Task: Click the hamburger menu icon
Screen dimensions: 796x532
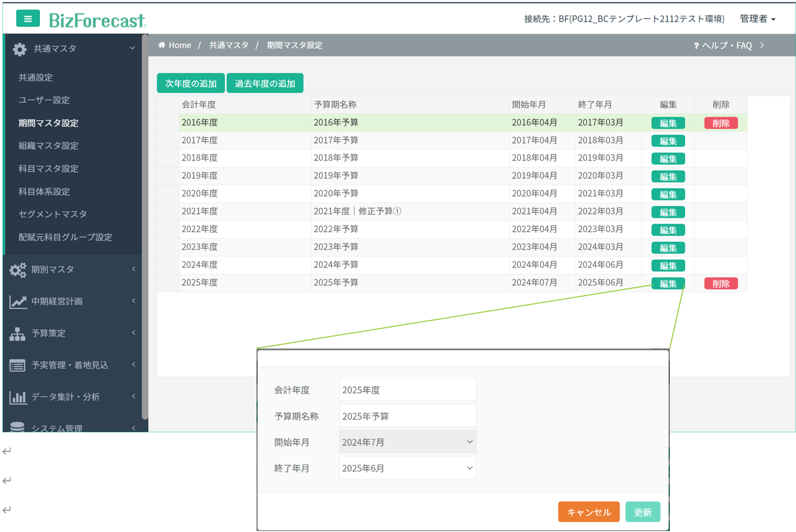Action: click(27, 19)
